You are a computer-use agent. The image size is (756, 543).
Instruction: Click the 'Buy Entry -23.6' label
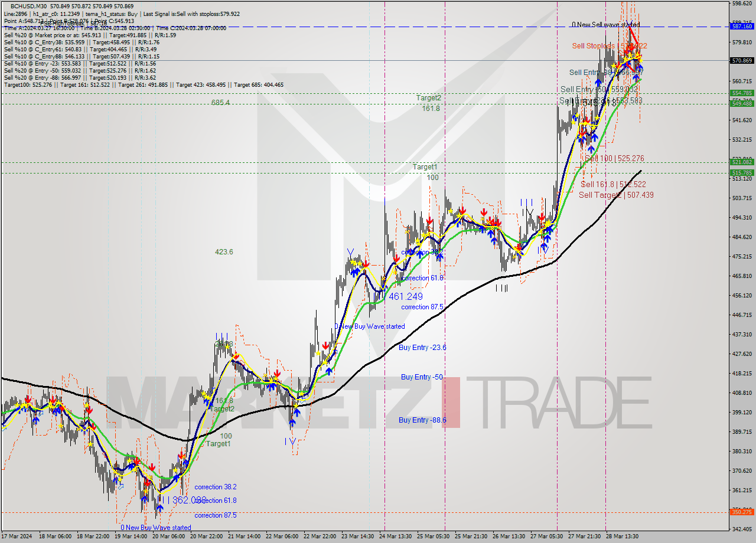(422, 348)
